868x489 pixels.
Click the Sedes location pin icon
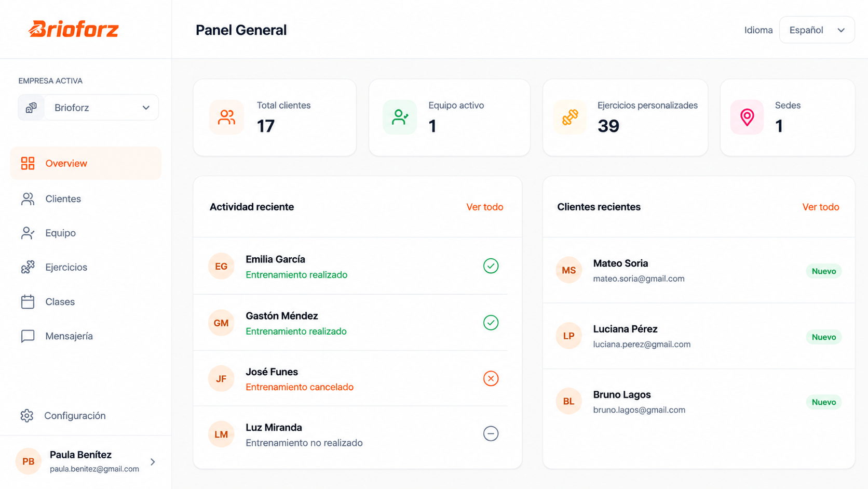click(747, 117)
